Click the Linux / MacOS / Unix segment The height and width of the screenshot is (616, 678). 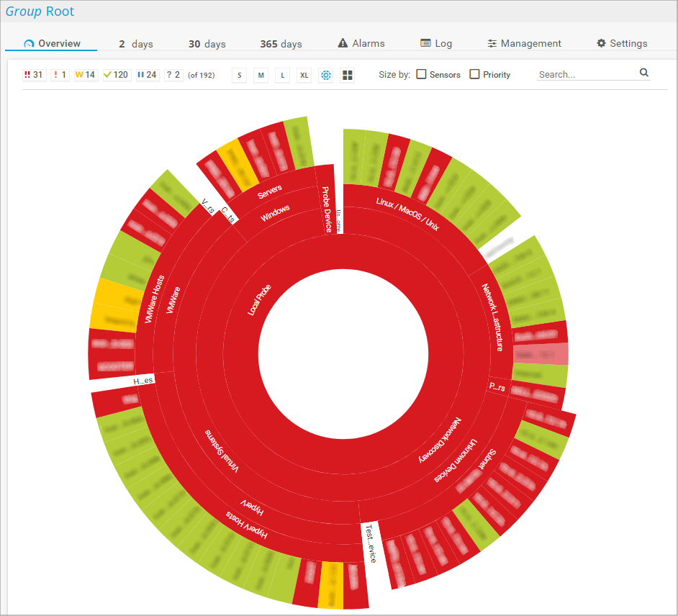tap(408, 212)
